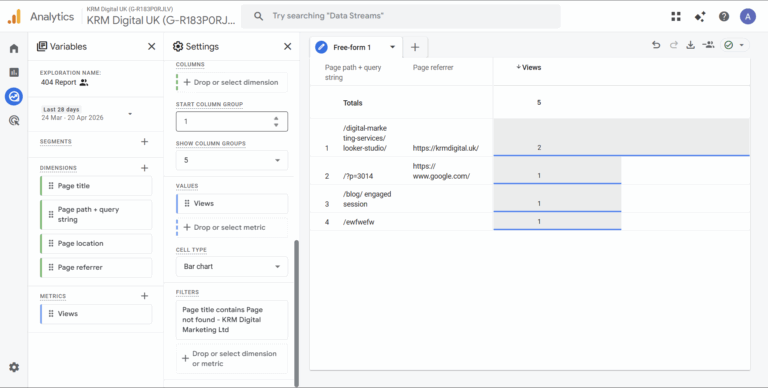Click the Settings panel gear icon
Screen dimensions: 768x388
pos(178,47)
